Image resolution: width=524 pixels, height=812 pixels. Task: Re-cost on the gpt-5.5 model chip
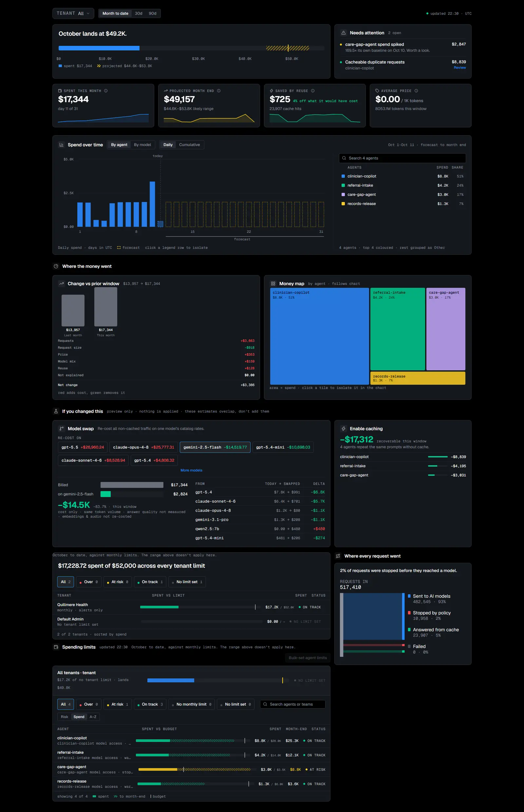click(83, 447)
